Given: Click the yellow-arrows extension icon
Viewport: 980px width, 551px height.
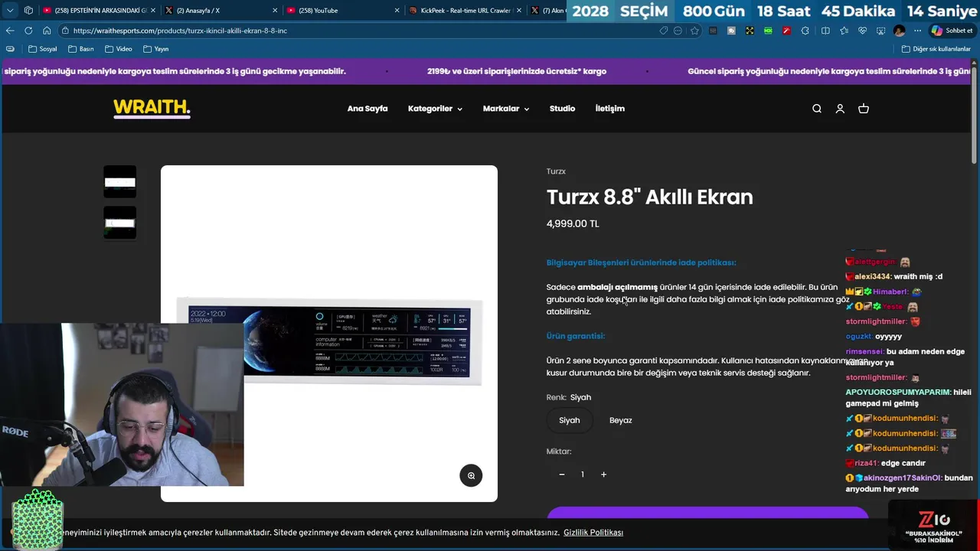Looking at the screenshot, I should point(750,31).
